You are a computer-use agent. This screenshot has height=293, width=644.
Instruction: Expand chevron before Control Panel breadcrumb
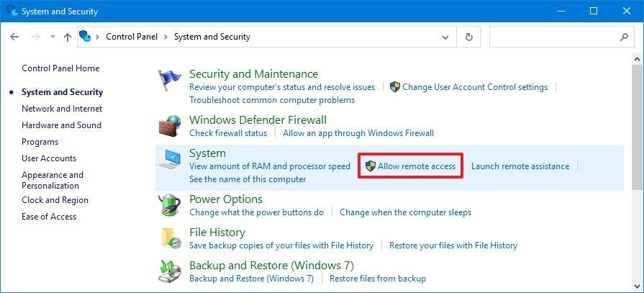98,37
